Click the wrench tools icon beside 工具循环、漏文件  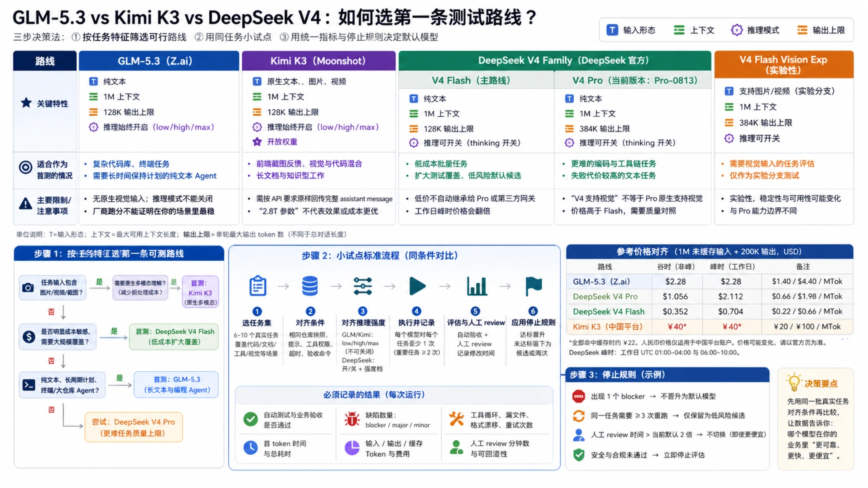[x=456, y=419]
